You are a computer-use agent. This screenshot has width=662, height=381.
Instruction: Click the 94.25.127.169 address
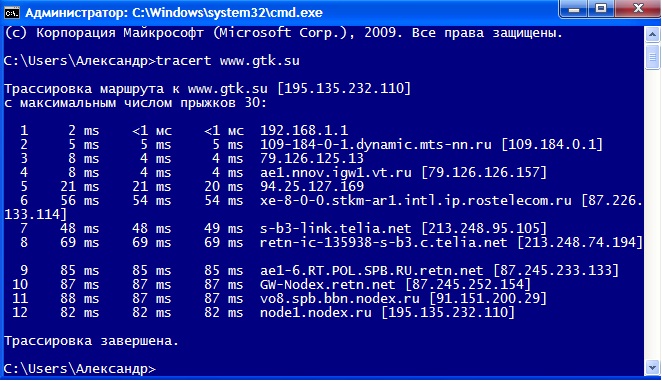pos(312,186)
